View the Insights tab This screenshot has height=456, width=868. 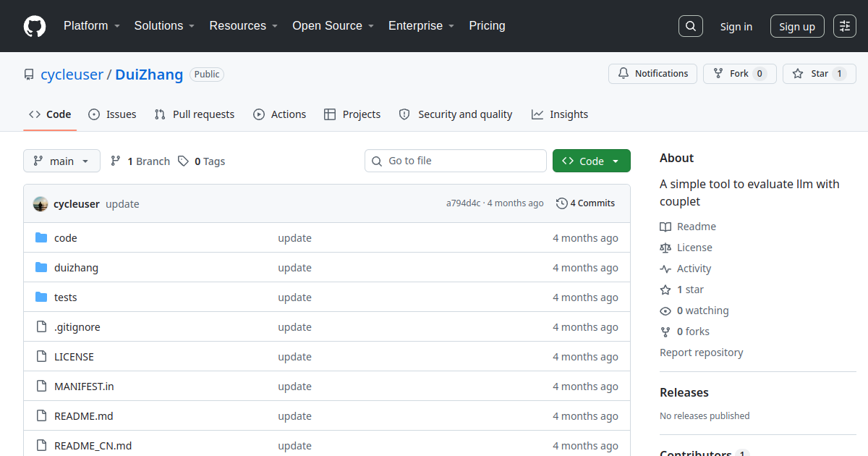560,114
